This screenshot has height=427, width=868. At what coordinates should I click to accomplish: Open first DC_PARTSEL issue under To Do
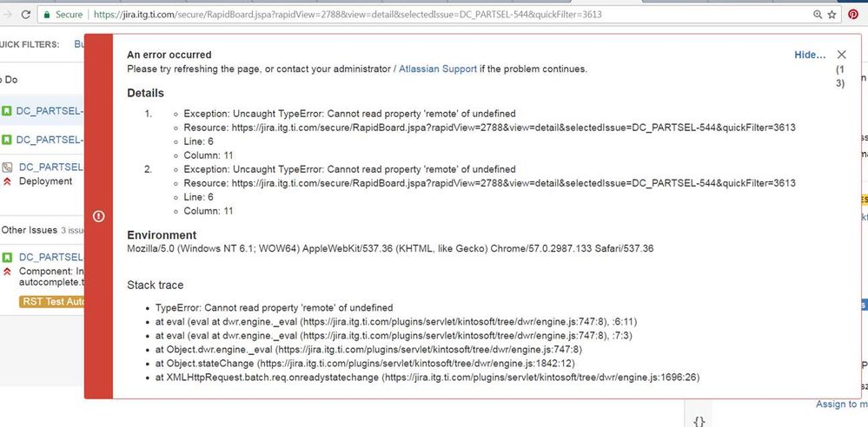[50, 111]
